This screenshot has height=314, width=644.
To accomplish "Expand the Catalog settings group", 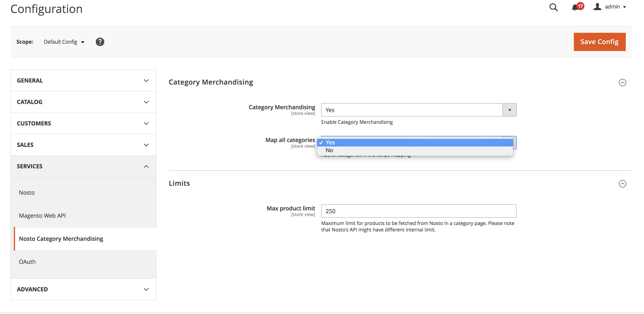I will [x=83, y=102].
